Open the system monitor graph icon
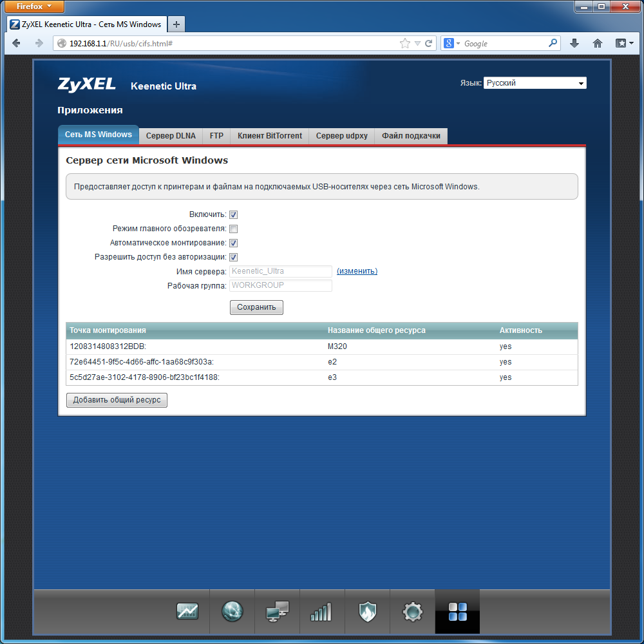The height and width of the screenshot is (644, 644). click(187, 612)
